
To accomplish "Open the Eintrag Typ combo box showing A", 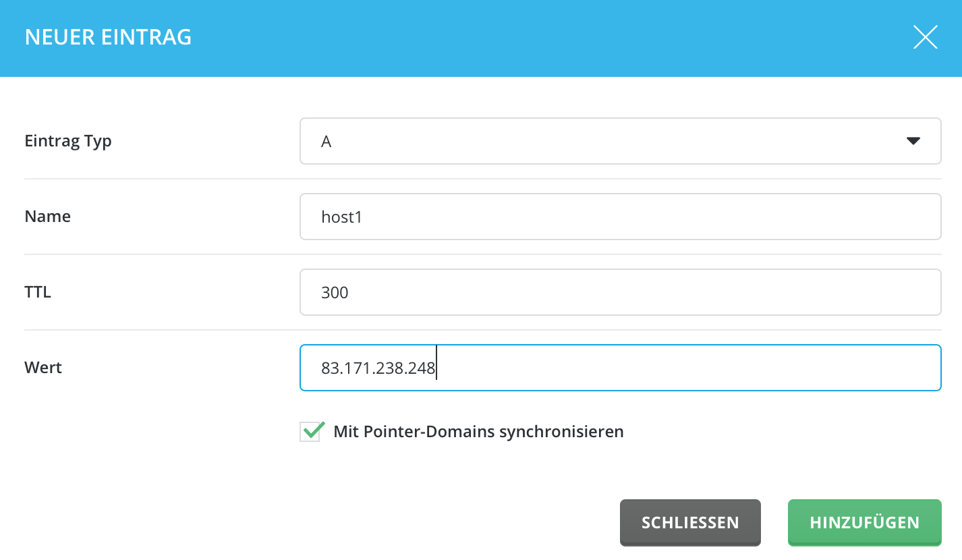I will (620, 141).
